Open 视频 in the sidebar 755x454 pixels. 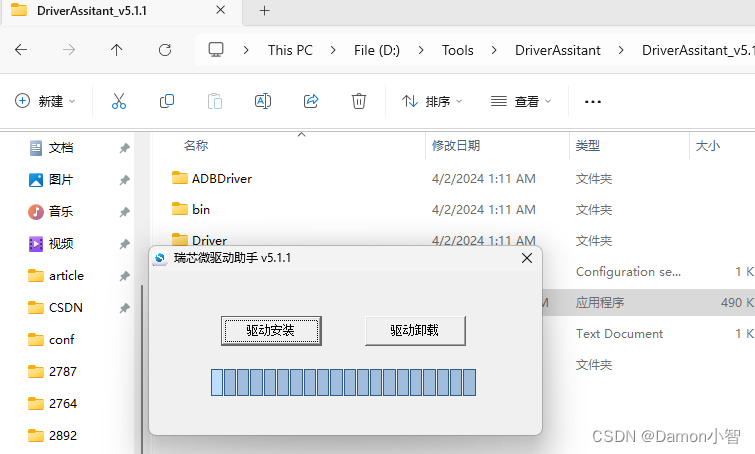(x=61, y=244)
